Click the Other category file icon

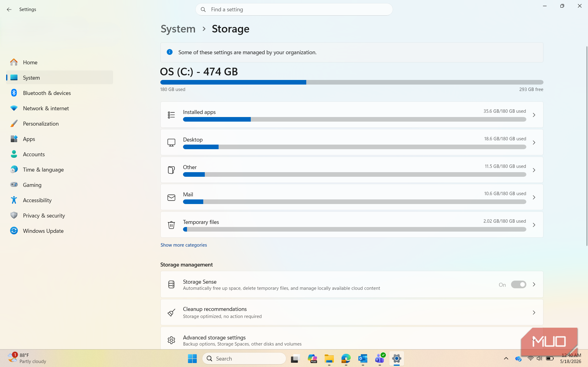tap(171, 170)
